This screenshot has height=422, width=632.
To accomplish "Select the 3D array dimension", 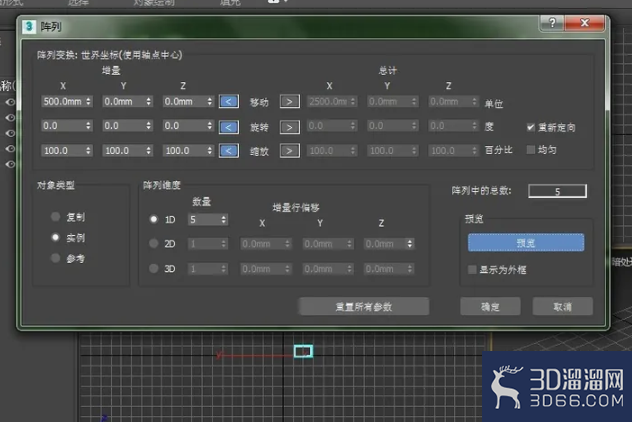I will coord(154,268).
